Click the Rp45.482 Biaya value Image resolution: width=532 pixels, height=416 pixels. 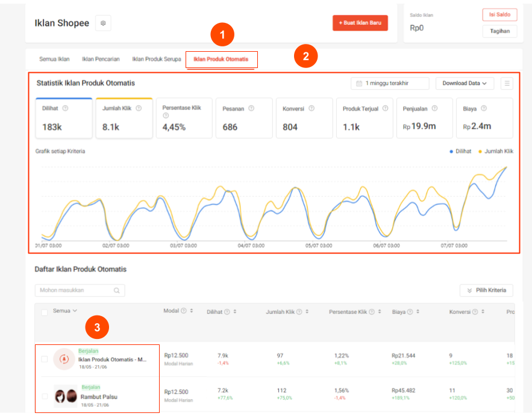(404, 391)
